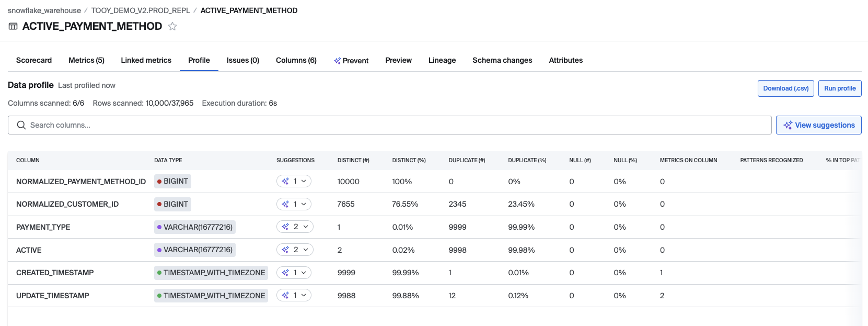Expand suggestions chevron for CREATED_TIMESTAMP

coord(304,273)
